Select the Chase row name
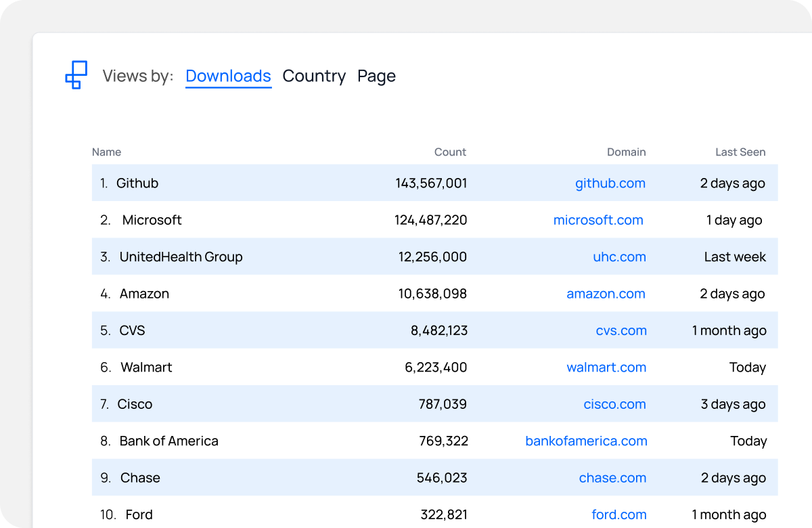812x528 pixels. [x=140, y=478]
